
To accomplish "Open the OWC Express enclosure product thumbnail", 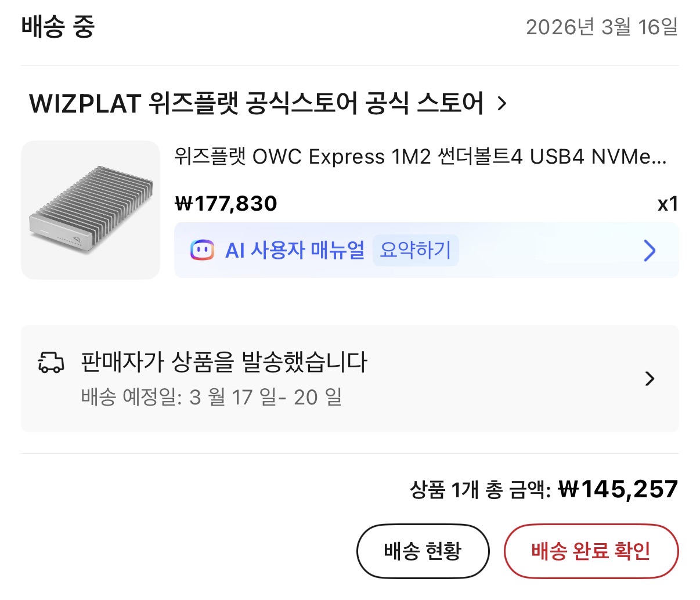I will 91,210.
